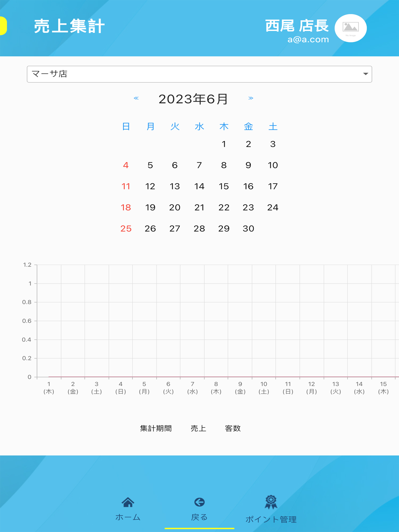Select June 22 on the calendar

click(x=224, y=208)
